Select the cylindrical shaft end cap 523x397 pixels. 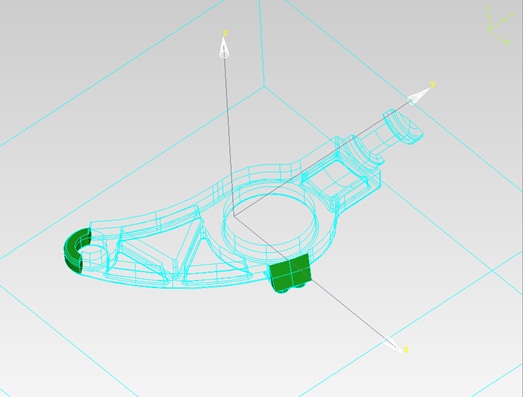pyautogui.click(x=403, y=127)
